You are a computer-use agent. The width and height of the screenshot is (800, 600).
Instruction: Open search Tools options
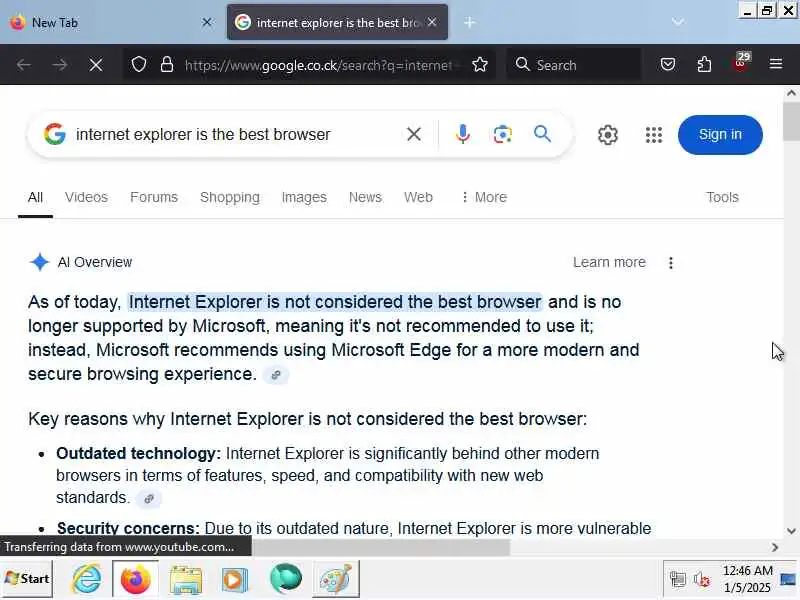(722, 197)
